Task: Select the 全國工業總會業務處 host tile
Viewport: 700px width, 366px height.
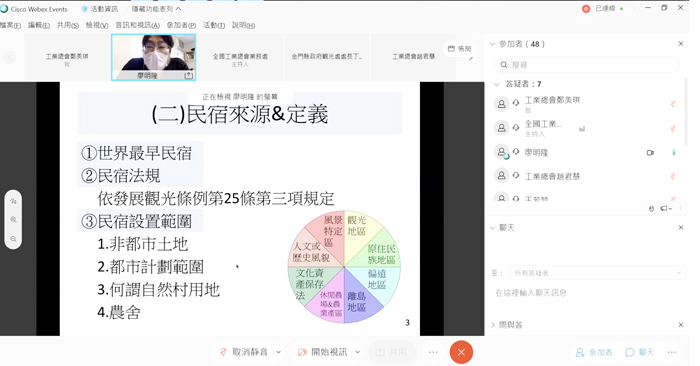Action: click(x=240, y=57)
